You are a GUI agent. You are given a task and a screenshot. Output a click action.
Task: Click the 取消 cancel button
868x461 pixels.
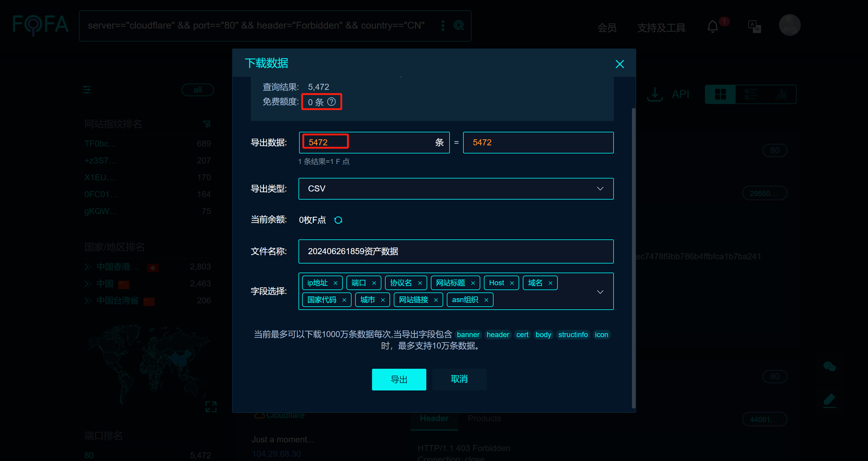459,380
